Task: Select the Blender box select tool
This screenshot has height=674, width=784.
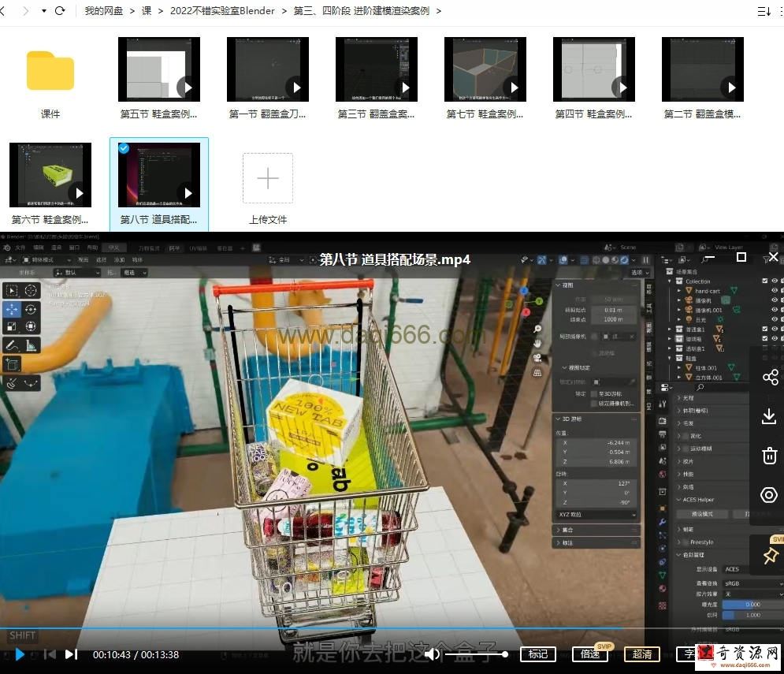Action: click(x=12, y=290)
